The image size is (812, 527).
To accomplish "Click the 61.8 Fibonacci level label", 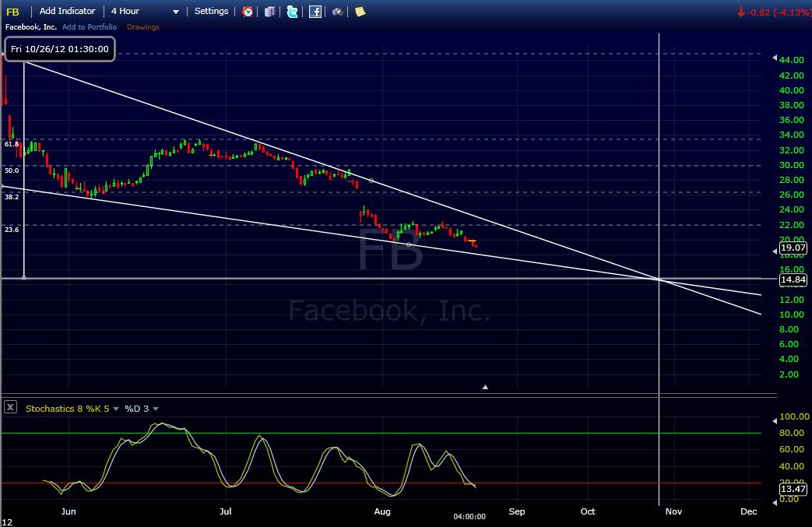I will [12, 144].
